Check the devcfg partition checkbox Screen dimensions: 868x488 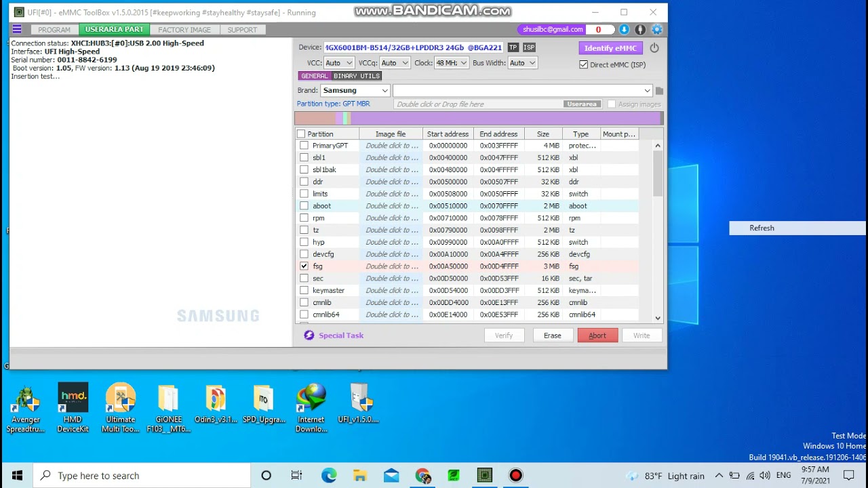304,254
